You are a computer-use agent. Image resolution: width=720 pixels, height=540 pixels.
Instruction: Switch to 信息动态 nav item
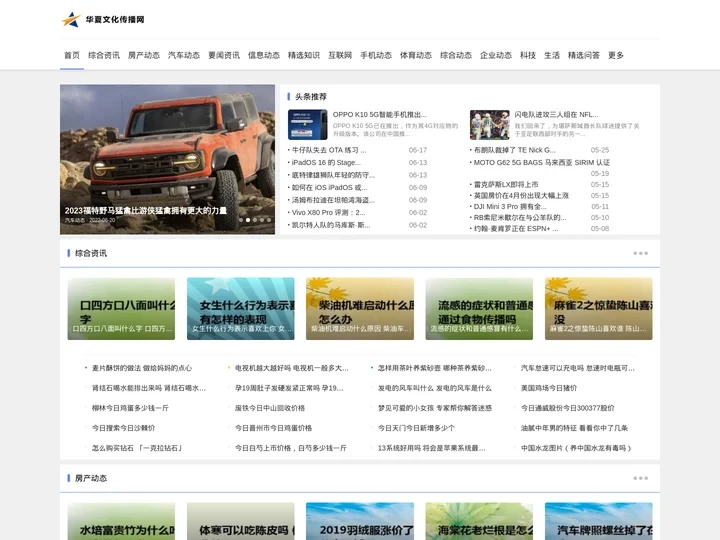tap(264, 55)
